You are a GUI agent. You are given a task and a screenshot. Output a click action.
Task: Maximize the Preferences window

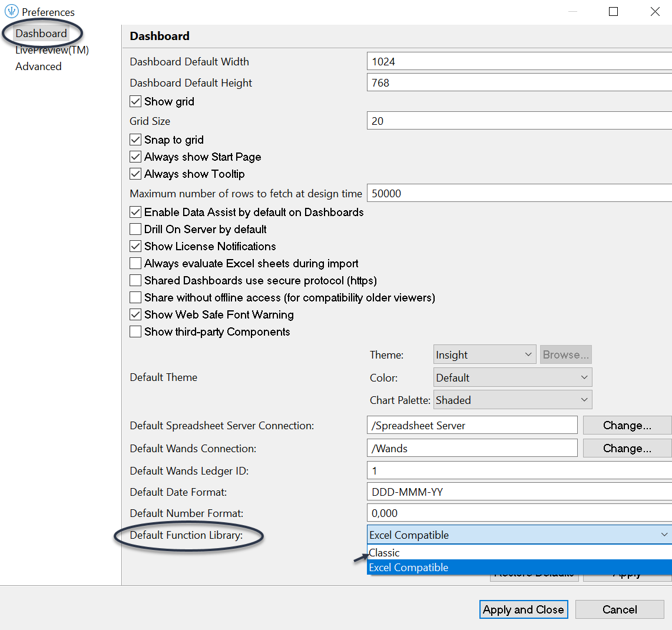(613, 12)
